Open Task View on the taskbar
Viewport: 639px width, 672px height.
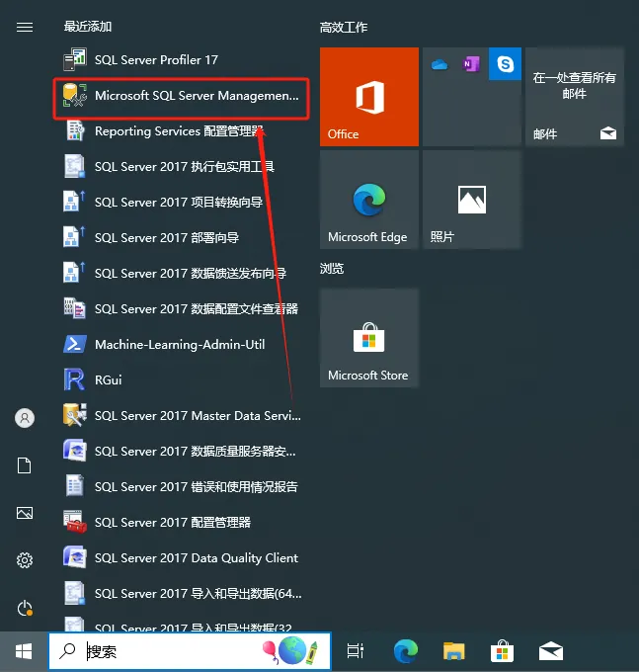(x=355, y=651)
